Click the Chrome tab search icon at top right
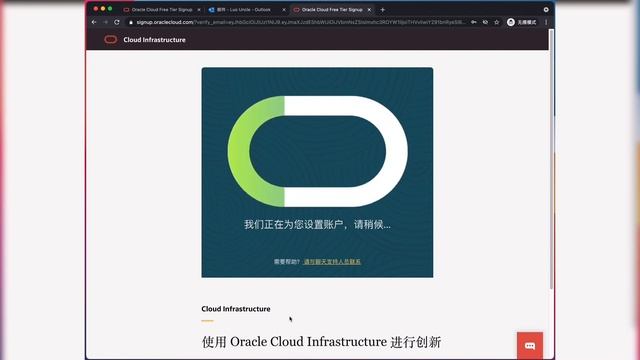The image size is (640, 360). [x=546, y=9]
